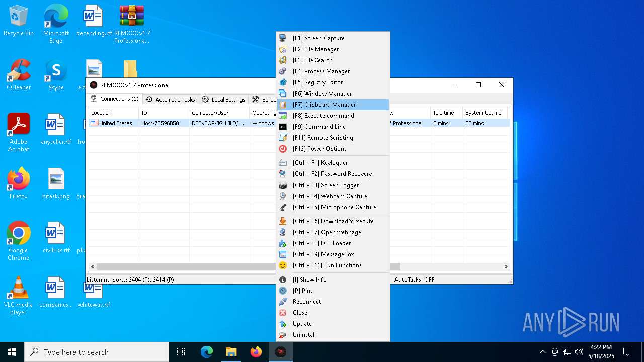
Task: Click the Execute command icon
Action: coord(283,116)
